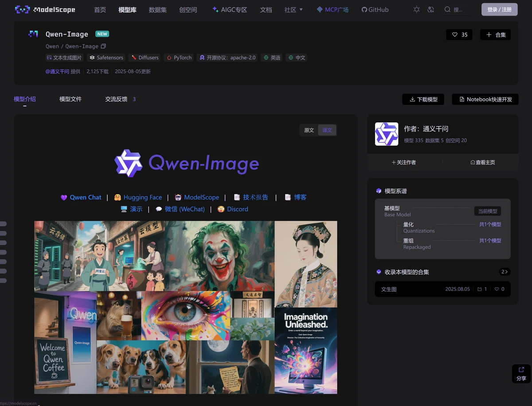The height and width of the screenshot is (406, 532).
Task: Open the 首页 nav item
Action: click(x=100, y=9)
